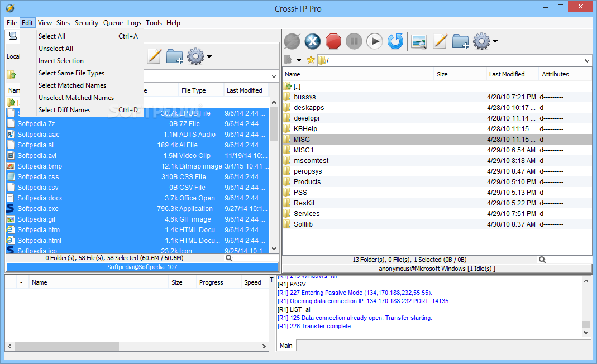Click the queue Progress column header
This screenshot has width=597, height=364.
(218, 282)
